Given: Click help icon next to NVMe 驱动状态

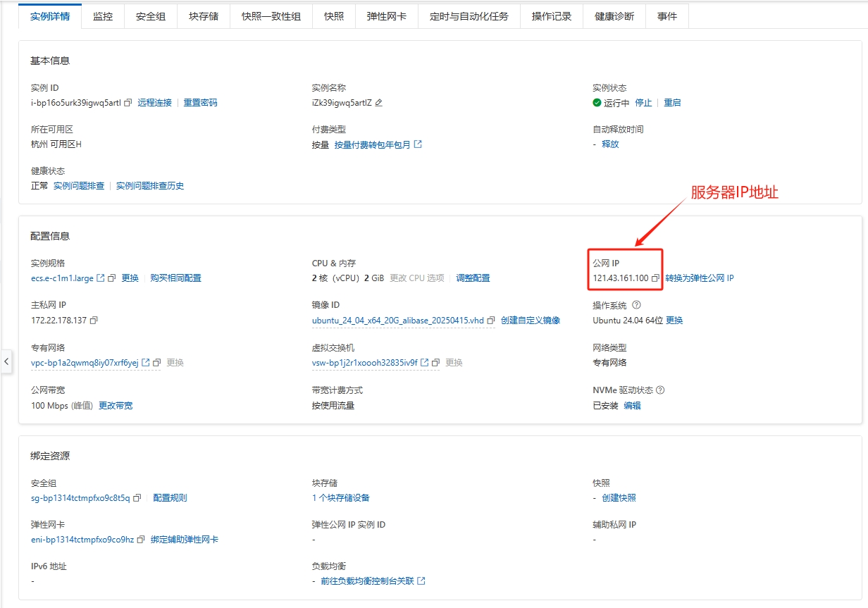Looking at the screenshot, I should click(660, 390).
